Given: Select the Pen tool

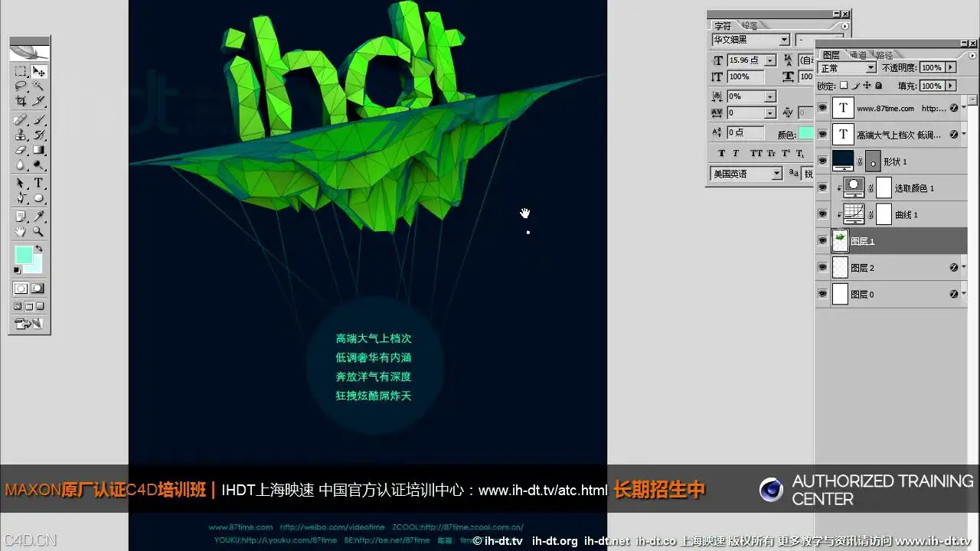Looking at the screenshot, I should point(21,198).
